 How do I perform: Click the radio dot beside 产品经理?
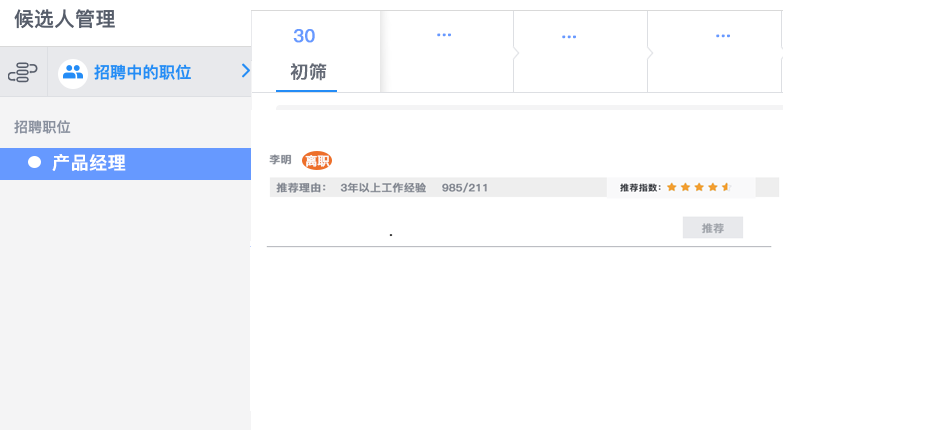(34, 162)
